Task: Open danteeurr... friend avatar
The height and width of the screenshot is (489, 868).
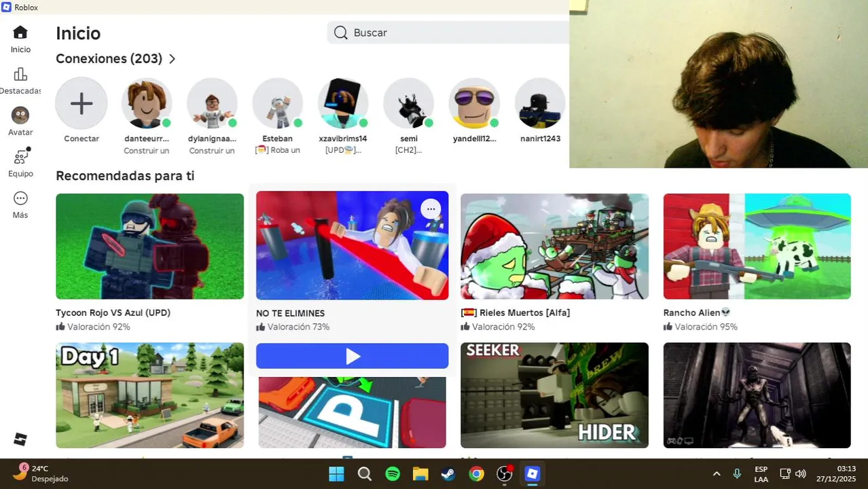Action: point(147,104)
